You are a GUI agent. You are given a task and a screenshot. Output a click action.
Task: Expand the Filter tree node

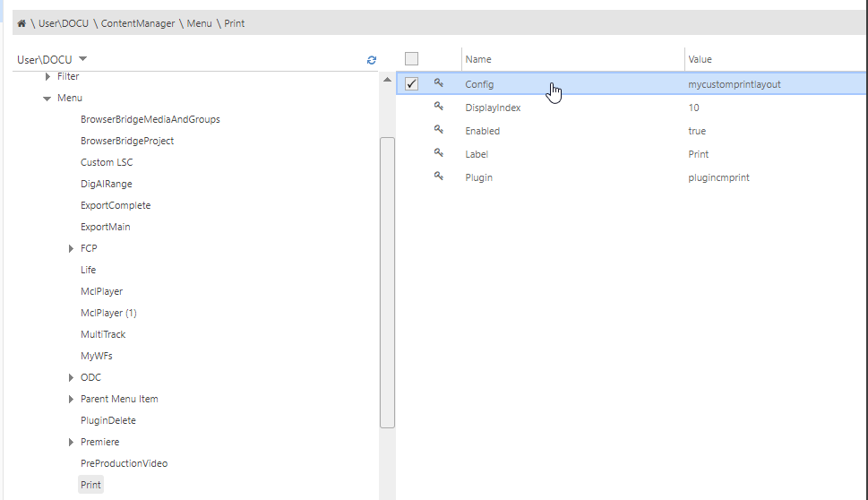[47, 76]
